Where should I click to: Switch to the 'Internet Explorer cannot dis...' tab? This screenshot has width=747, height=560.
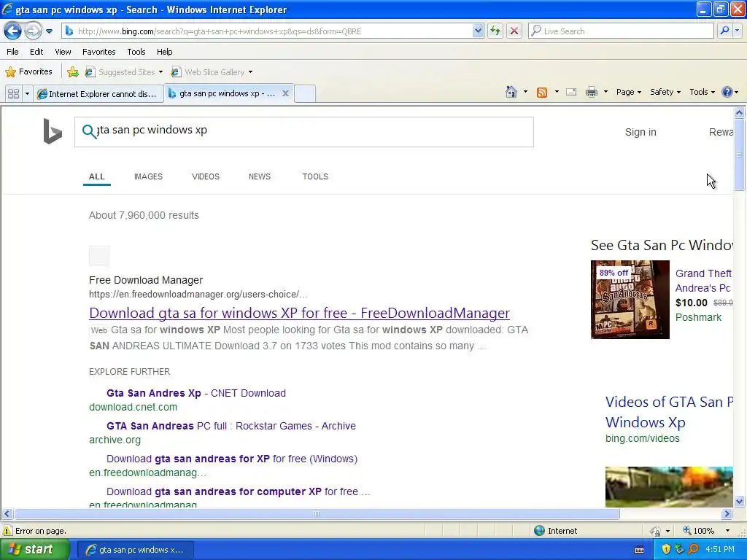tap(98, 94)
